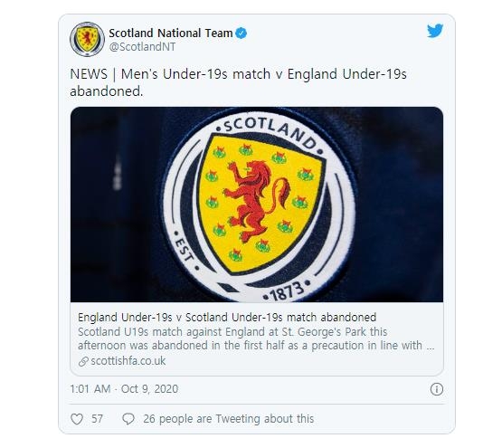502x448 pixels.
Task: Click the NEWS tweet text
Action: tap(238, 82)
